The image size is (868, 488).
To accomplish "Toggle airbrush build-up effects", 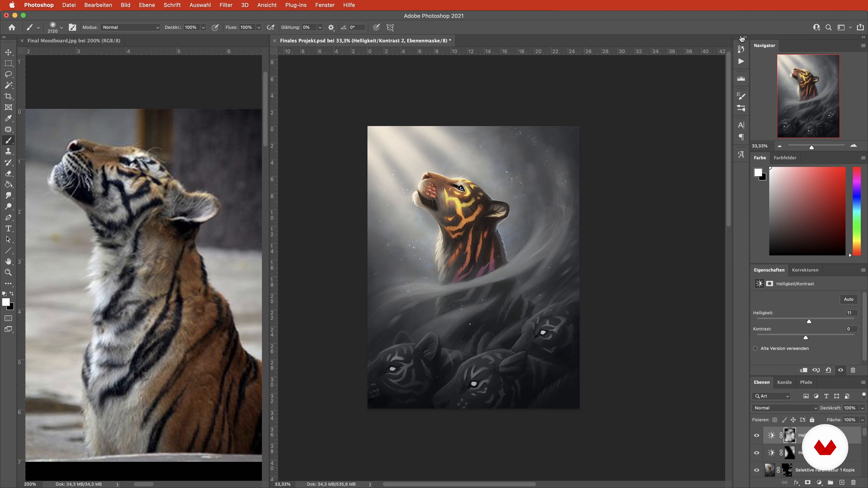I will point(270,27).
